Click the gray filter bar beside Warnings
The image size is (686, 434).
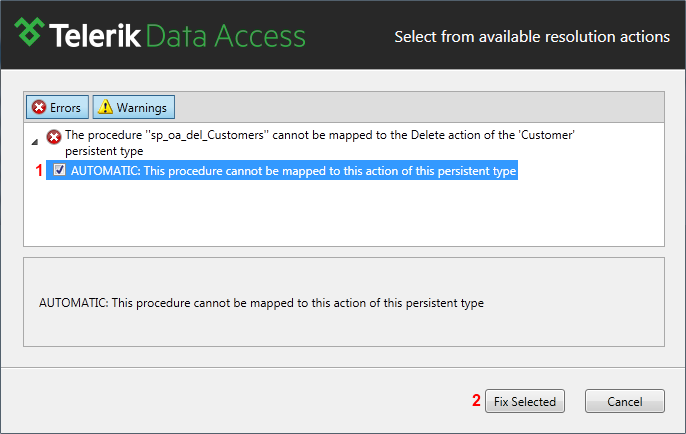419,107
